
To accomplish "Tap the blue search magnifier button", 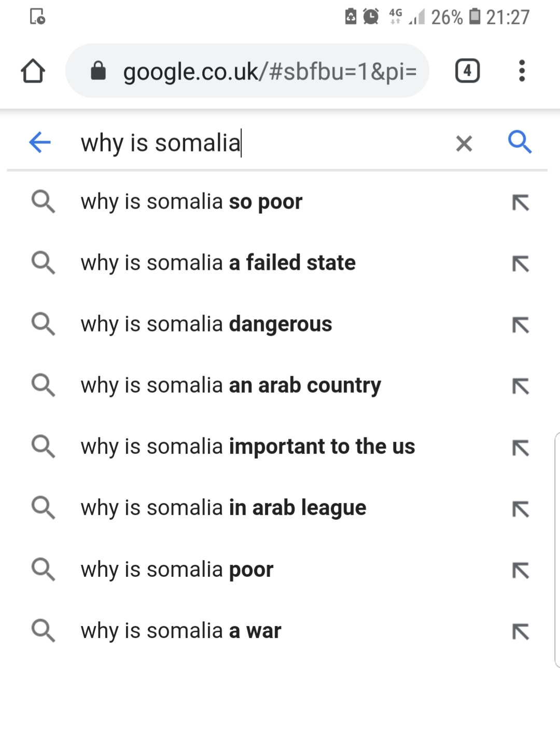I will (x=520, y=142).
